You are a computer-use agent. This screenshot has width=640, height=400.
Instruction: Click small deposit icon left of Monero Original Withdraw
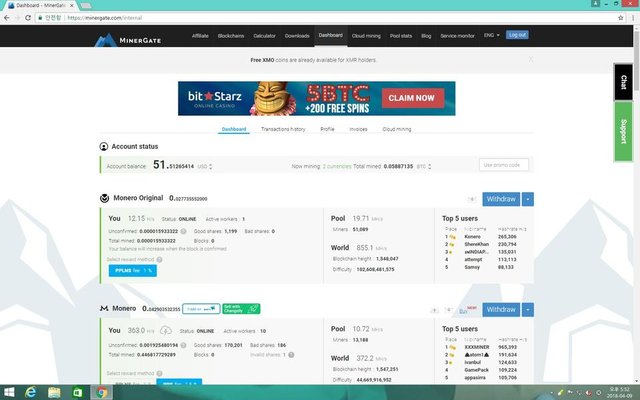[472, 199]
